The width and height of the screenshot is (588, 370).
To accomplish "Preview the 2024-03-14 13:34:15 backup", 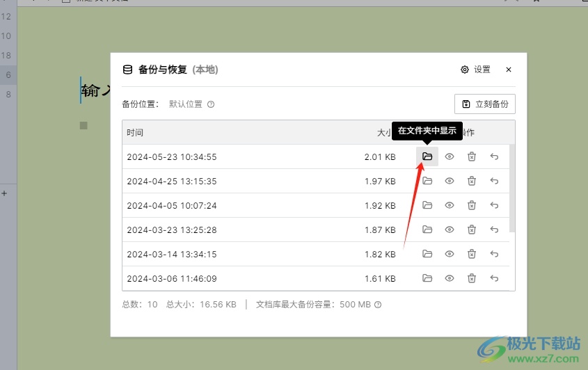I will (450, 254).
